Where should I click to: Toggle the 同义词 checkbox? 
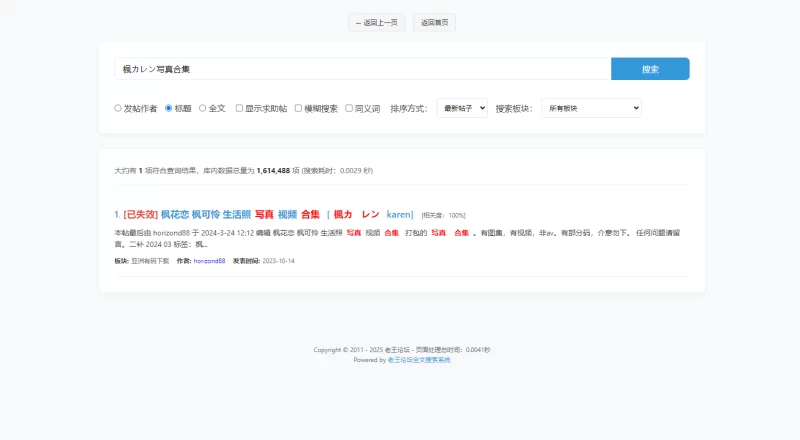(x=349, y=108)
